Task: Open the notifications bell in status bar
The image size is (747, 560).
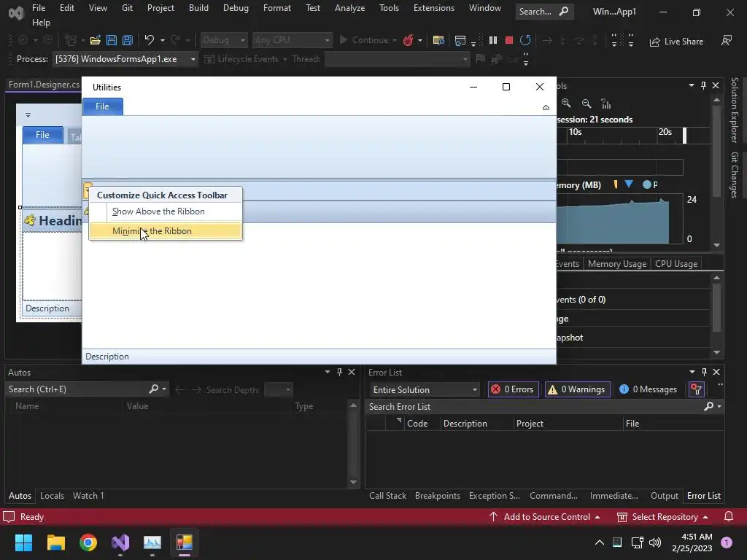Action: 729,517
